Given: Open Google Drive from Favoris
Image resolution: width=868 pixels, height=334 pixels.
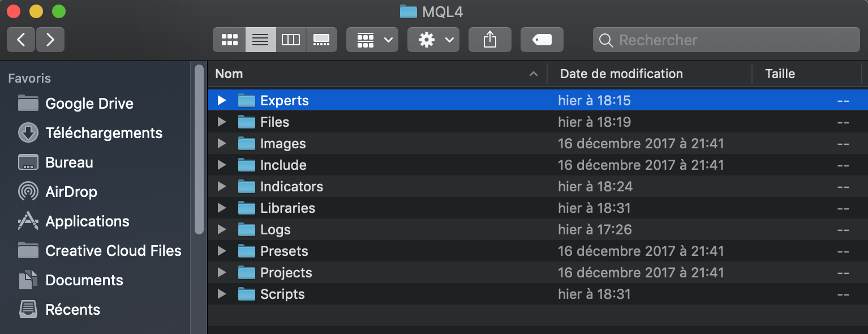Looking at the screenshot, I should point(89,104).
